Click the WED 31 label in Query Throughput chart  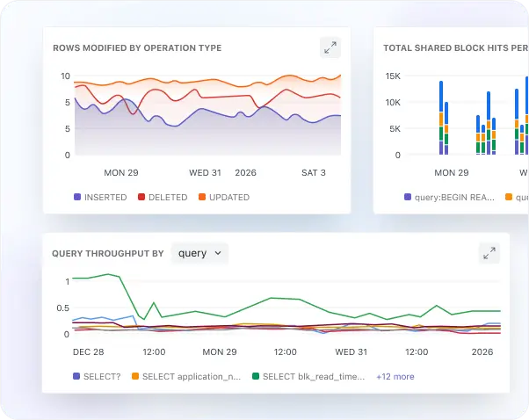click(351, 351)
